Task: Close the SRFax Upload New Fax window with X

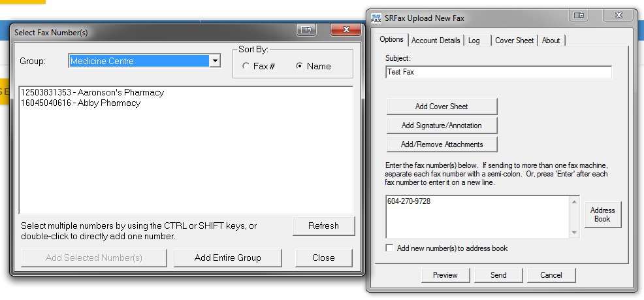Action: point(619,16)
